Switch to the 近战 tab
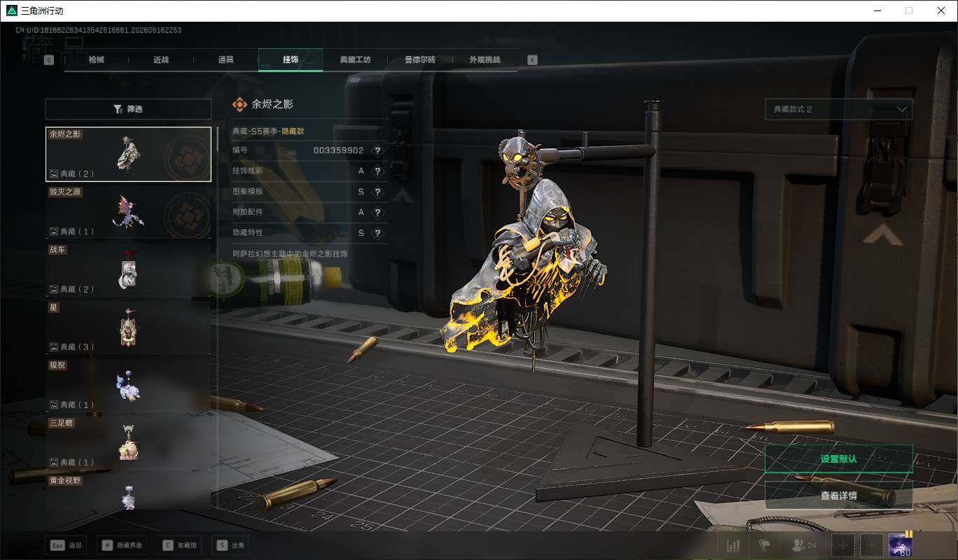 161,59
